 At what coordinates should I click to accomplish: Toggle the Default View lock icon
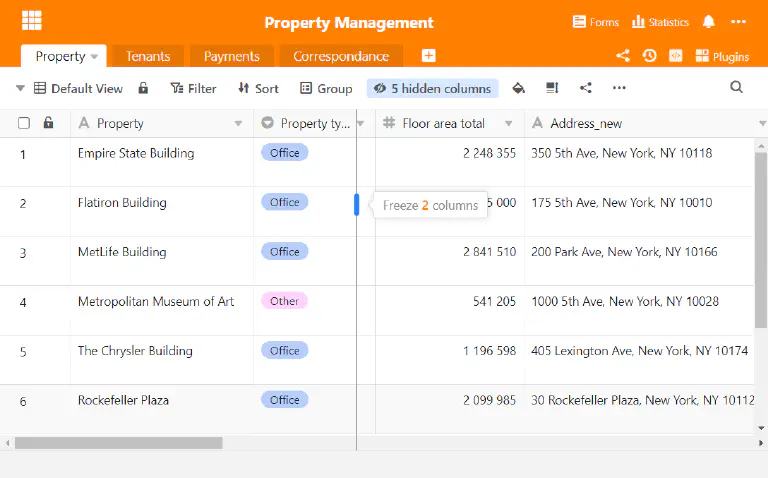[143, 88]
